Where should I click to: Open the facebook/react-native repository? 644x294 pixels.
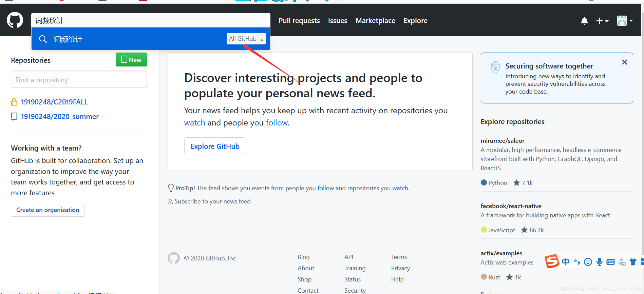coord(511,206)
